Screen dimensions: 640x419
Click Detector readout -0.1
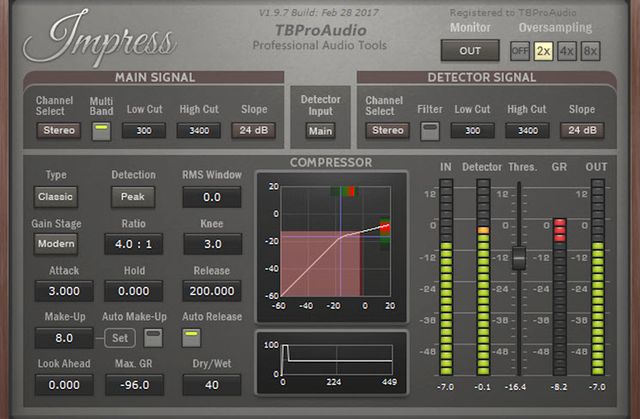tap(482, 387)
